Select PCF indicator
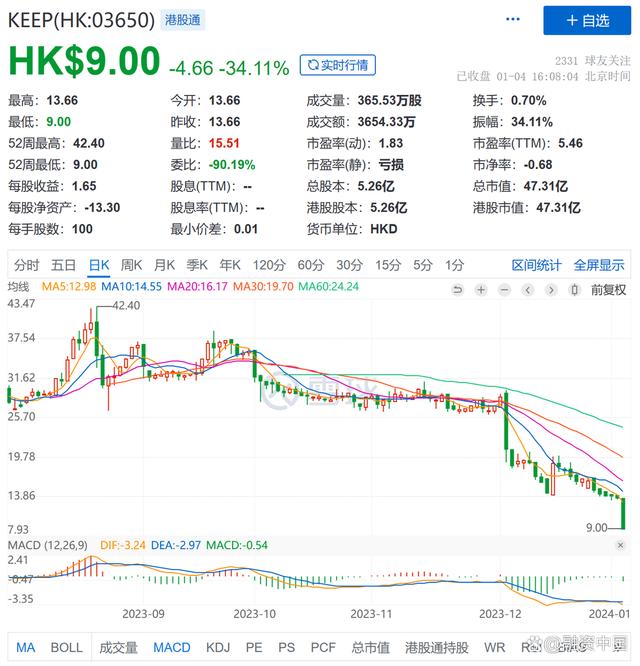 (x=323, y=647)
